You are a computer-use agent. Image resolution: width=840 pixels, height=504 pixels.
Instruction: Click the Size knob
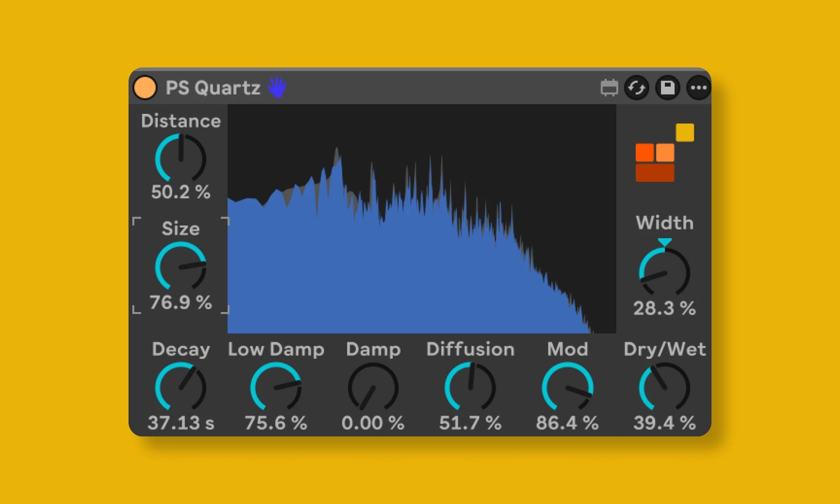tap(181, 267)
